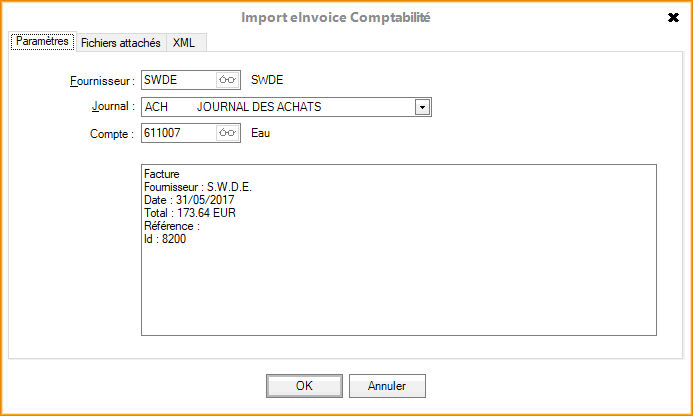Click the Eau account description text
This screenshot has height=416, width=693.
click(x=261, y=132)
